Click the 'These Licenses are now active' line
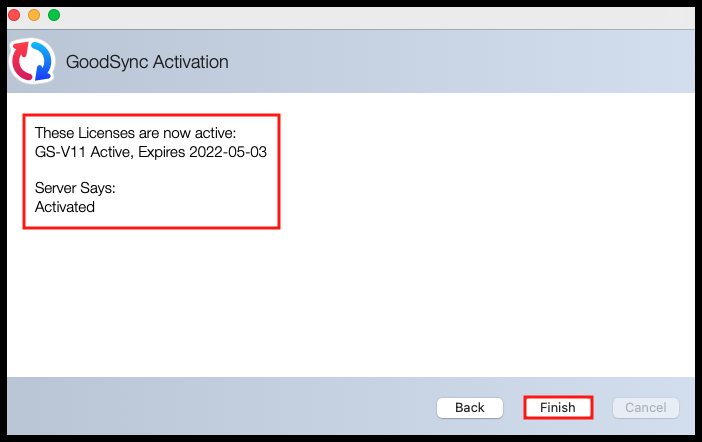This screenshot has width=702, height=442. (135, 133)
